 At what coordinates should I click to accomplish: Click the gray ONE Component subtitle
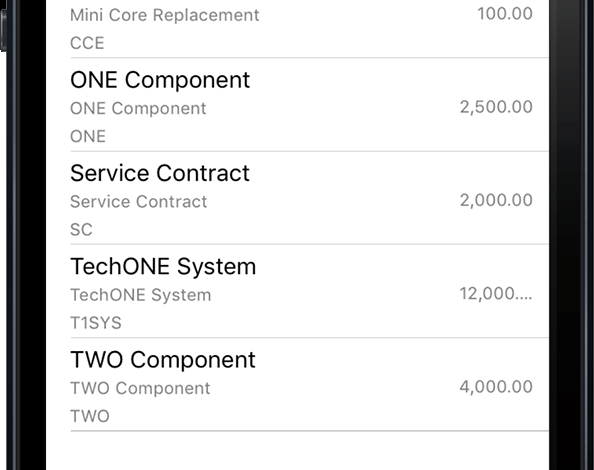(138, 109)
